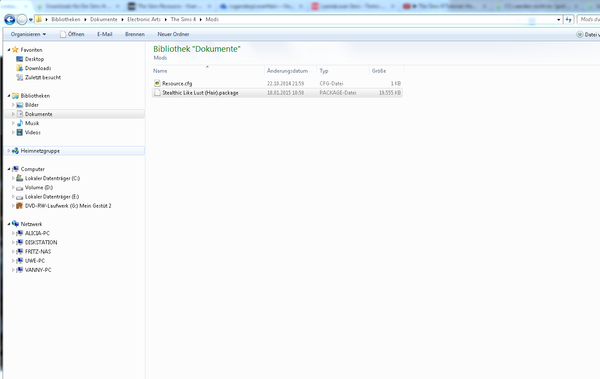Image resolution: width=600 pixels, height=379 pixels.
Task: Click the Resource.cfg file icon
Action: tap(157, 83)
